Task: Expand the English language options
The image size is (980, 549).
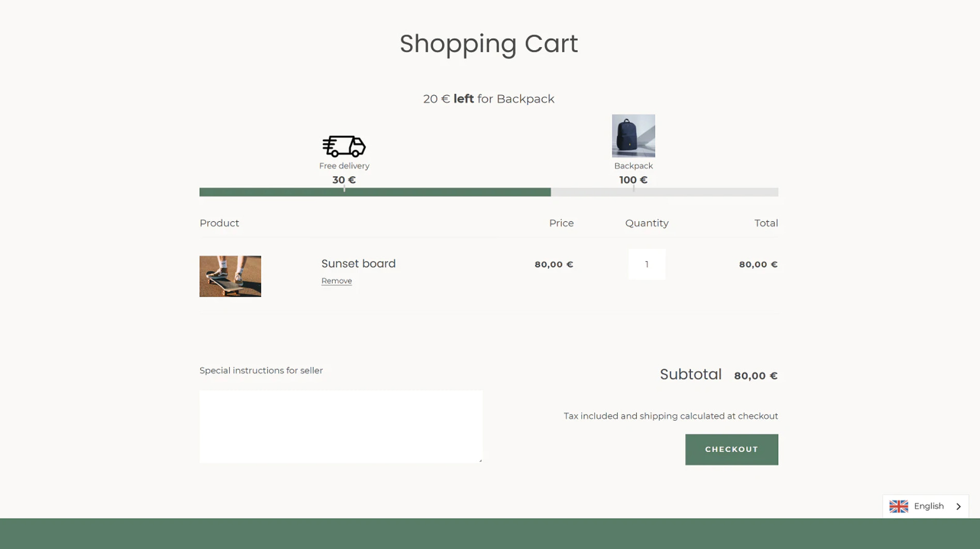Action: click(928, 506)
